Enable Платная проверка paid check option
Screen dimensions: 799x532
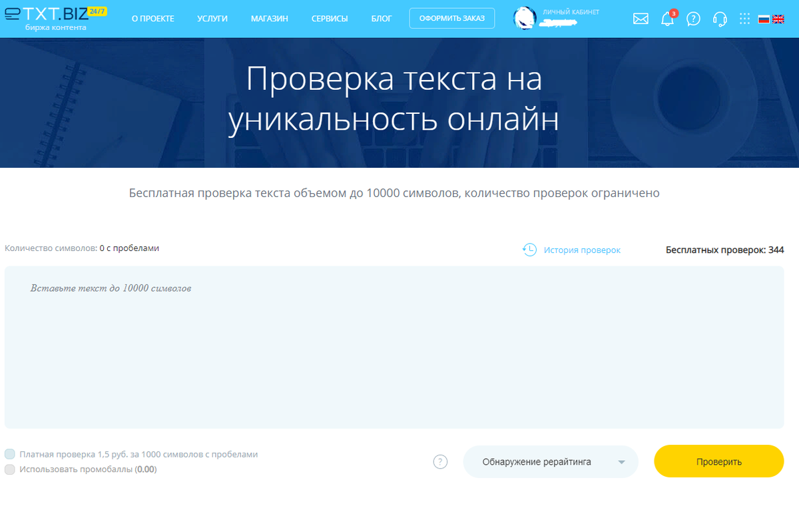pyautogui.click(x=11, y=453)
